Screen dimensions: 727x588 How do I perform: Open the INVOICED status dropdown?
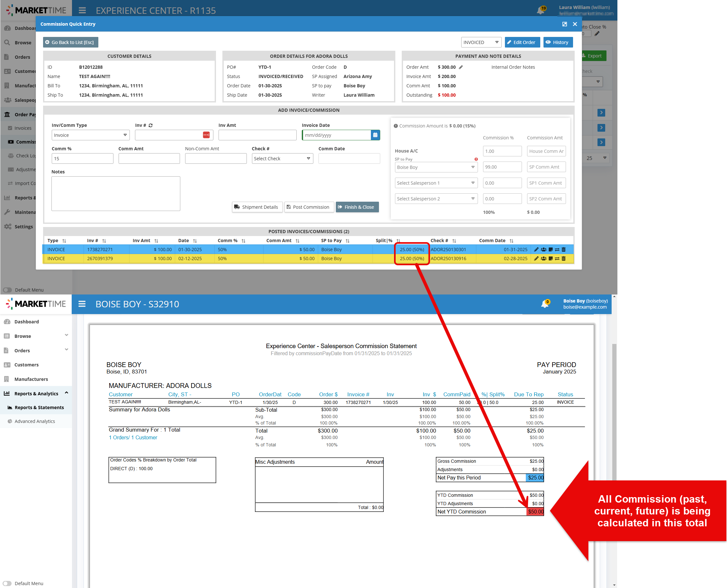click(x=481, y=42)
